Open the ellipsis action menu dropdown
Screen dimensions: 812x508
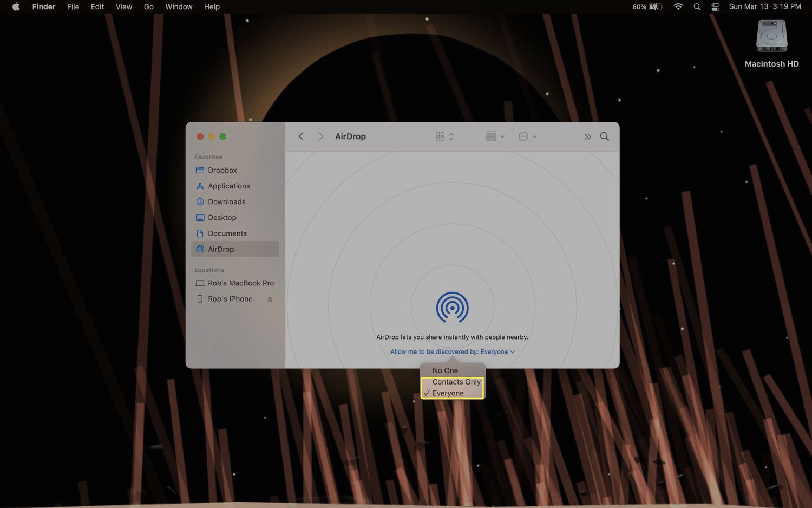tap(527, 136)
